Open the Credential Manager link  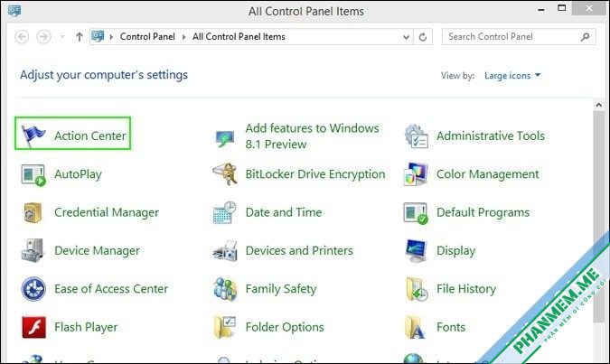click(107, 212)
